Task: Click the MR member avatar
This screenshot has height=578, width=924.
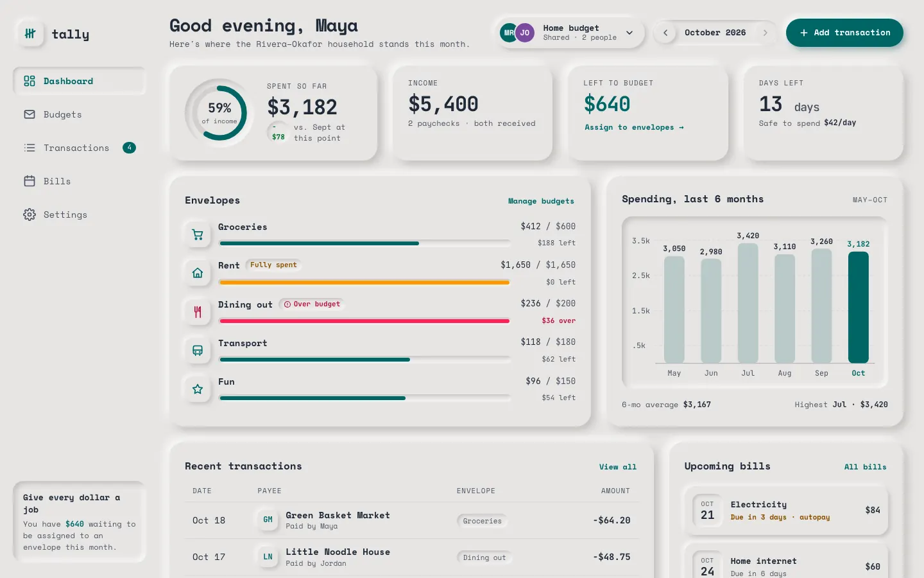Action: tap(509, 33)
